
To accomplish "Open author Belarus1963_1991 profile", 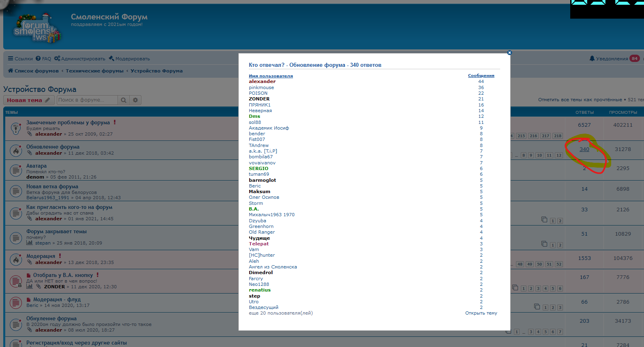I will tap(48, 198).
